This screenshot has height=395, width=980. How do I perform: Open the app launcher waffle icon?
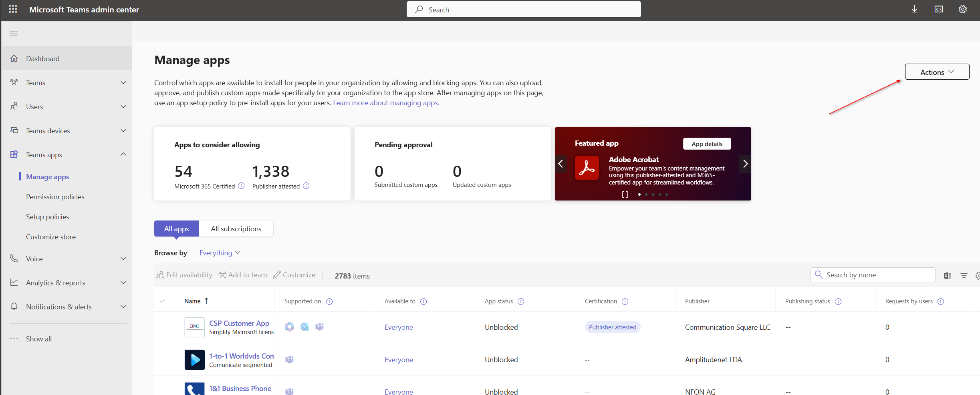(13, 9)
